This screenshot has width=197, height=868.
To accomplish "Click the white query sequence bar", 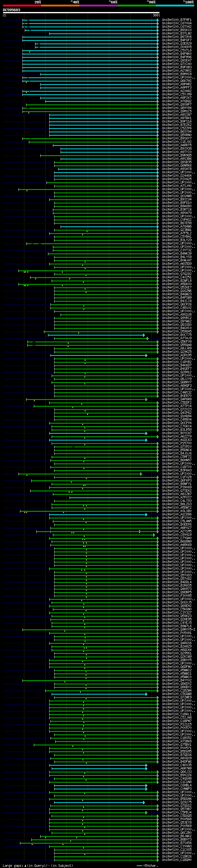I will pos(81,13).
